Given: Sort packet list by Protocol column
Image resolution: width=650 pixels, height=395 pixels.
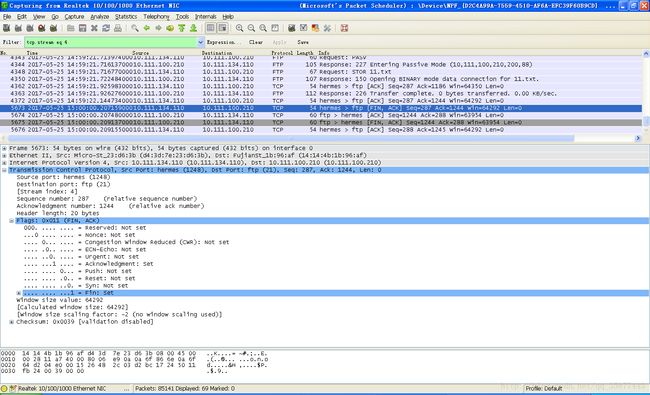Looking at the screenshot, I should 282,53.
